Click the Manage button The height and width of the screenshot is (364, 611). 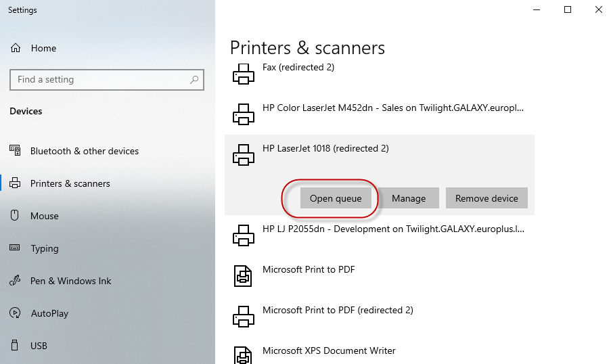(x=409, y=198)
